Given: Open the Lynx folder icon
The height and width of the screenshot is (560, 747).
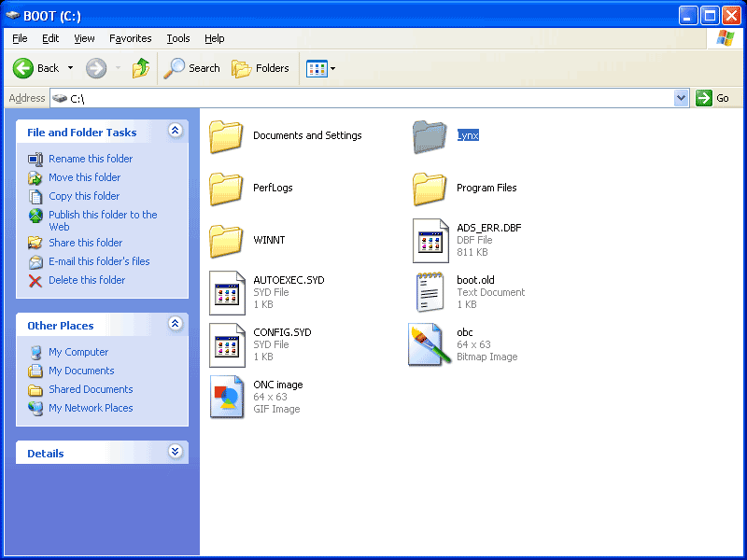Looking at the screenshot, I should (x=430, y=136).
